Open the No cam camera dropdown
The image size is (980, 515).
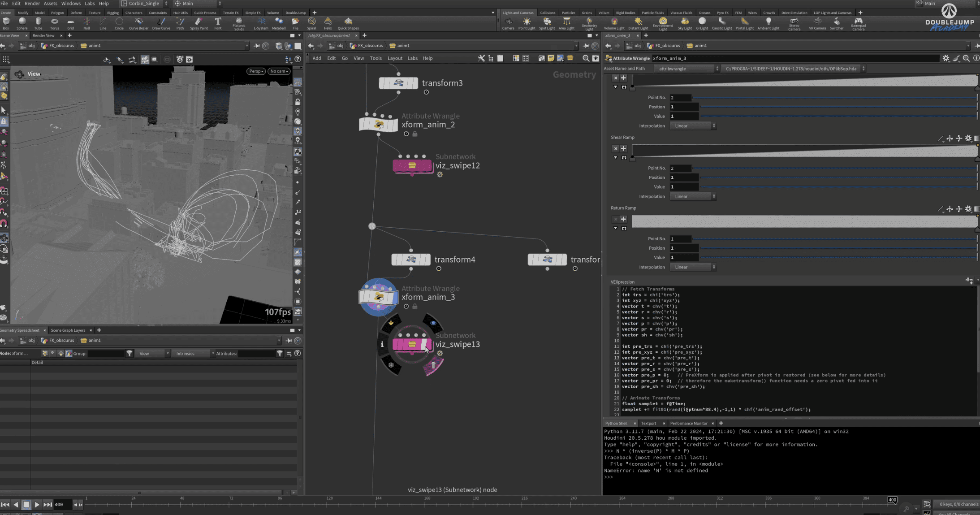[x=279, y=71]
